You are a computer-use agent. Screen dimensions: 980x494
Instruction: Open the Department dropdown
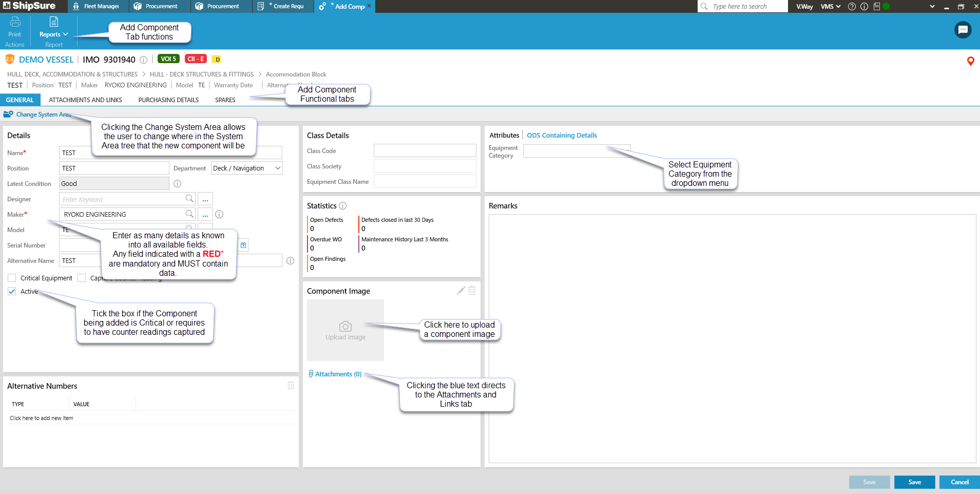(247, 168)
